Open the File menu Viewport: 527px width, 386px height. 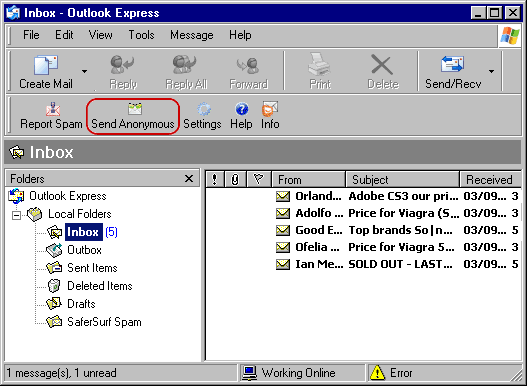coord(31,35)
